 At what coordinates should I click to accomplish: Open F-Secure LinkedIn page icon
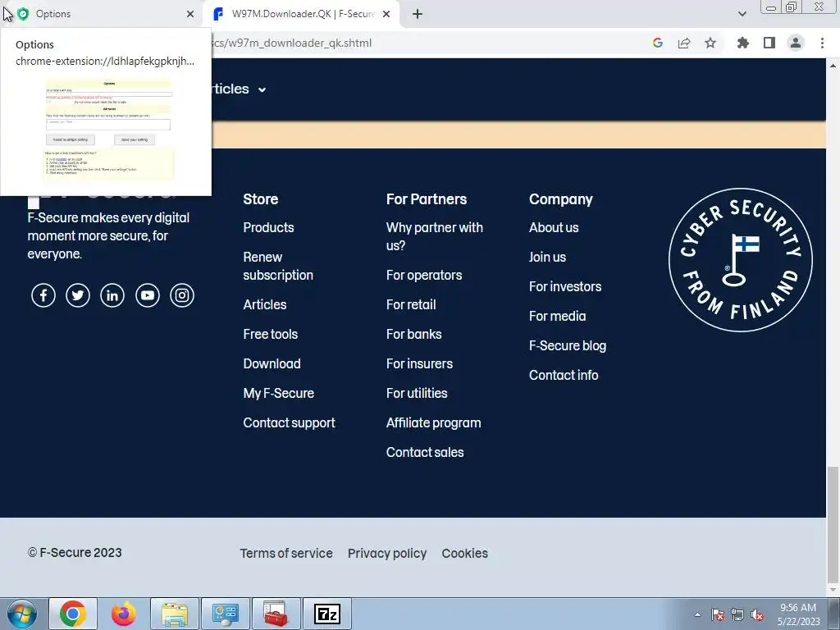pyautogui.click(x=112, y=295)
